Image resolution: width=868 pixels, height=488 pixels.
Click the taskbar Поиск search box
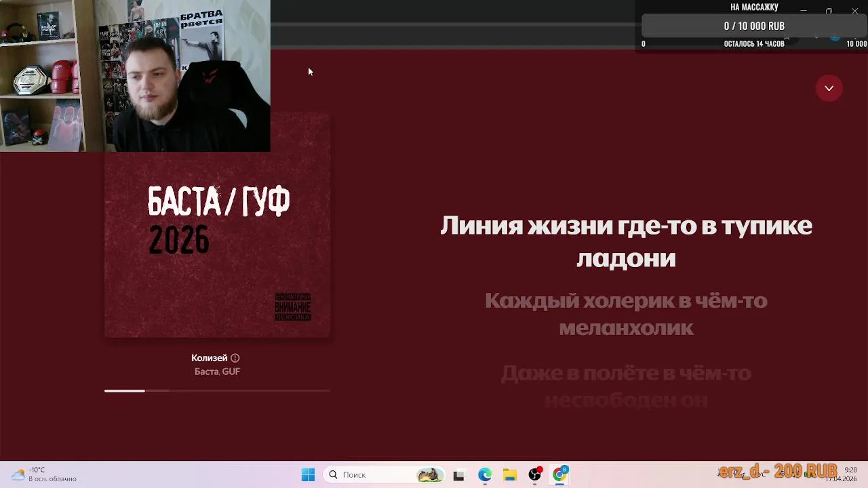pos(384,475)
